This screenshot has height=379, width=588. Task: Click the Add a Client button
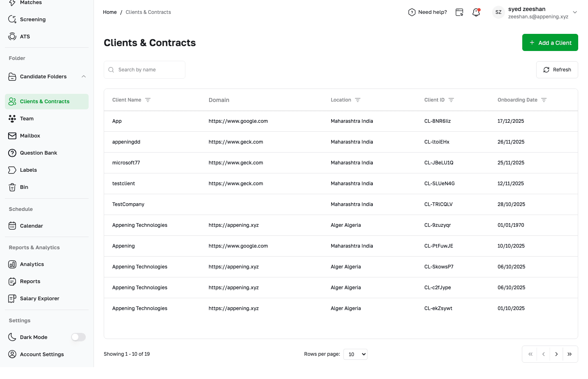(550, 42)
